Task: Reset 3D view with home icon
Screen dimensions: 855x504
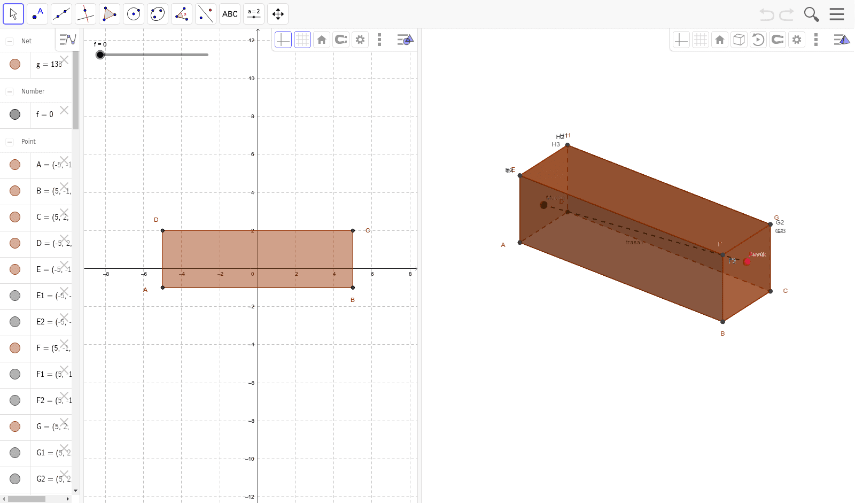Action: 720,40
